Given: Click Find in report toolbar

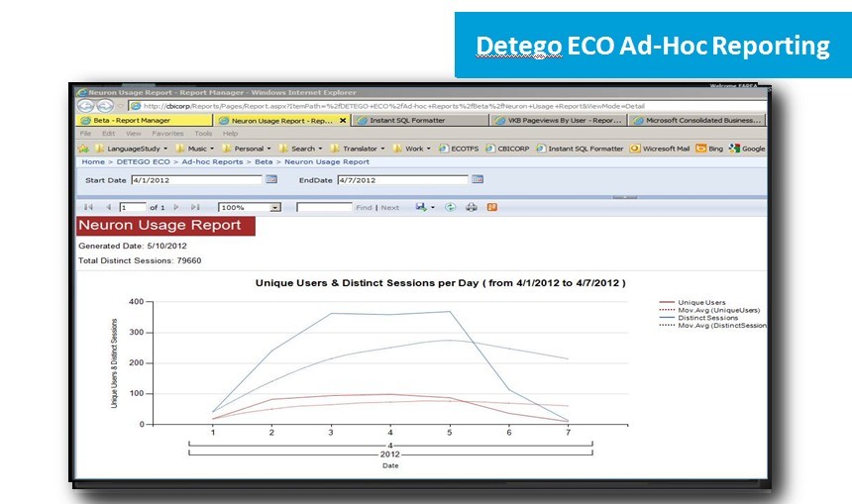Looking at the screenshot, I should [364, 208].
